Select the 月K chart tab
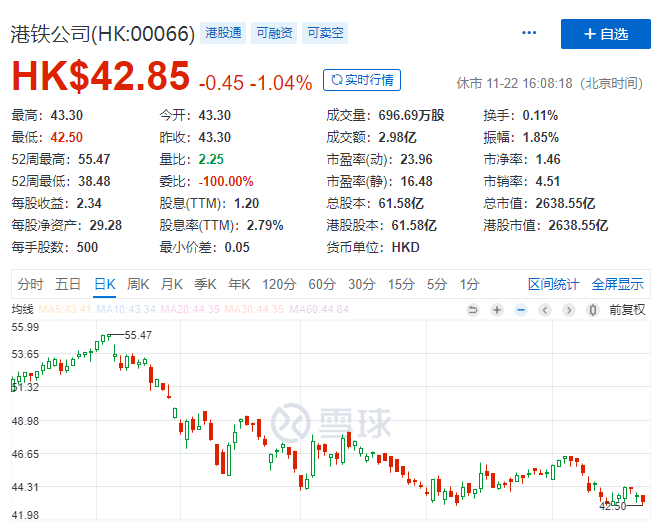This screenshot has height=522, width=672. click(171, 284)
